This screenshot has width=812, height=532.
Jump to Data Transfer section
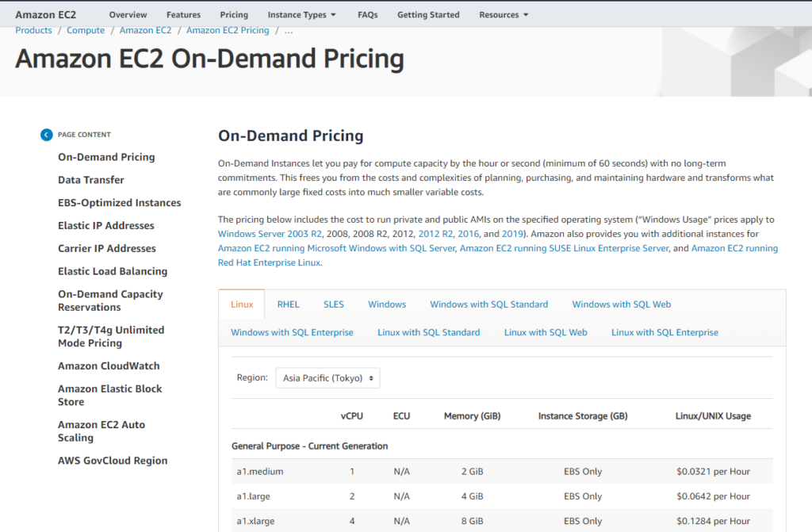[x=91, y=180]
